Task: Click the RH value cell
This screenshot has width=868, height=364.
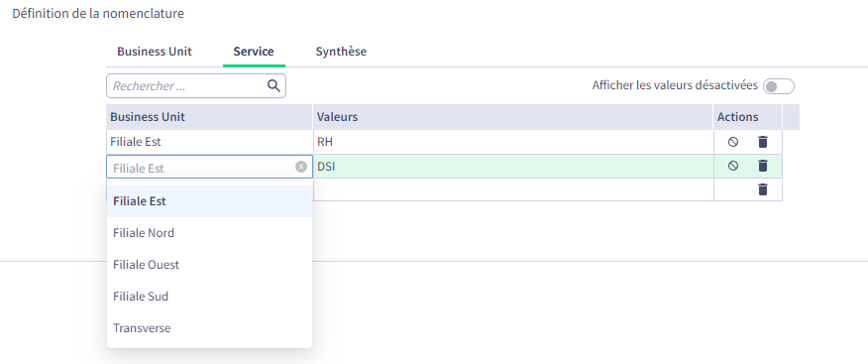Action: tap(513, 142)
